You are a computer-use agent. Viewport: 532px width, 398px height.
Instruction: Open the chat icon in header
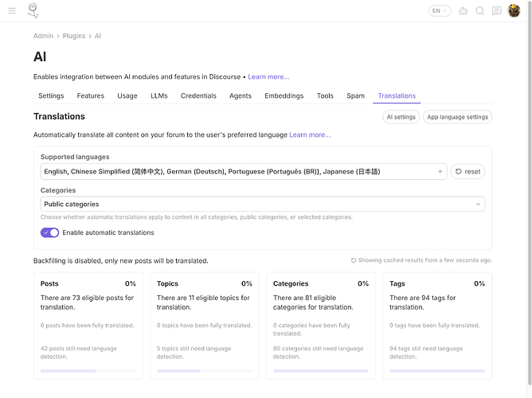pyautogui.click(x=497, y=11)
